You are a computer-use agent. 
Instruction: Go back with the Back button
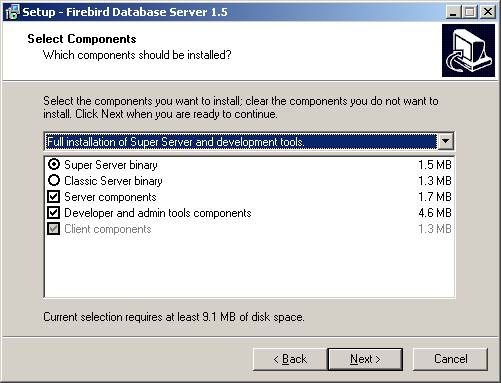(290, 359)
